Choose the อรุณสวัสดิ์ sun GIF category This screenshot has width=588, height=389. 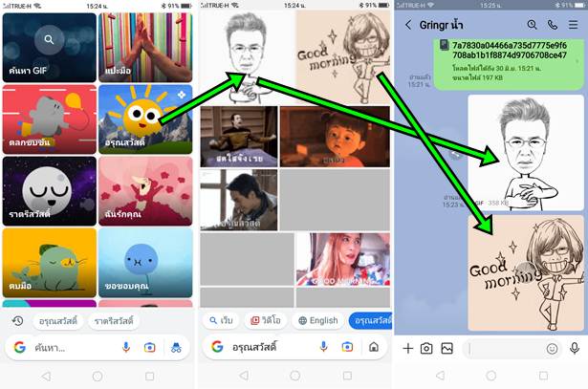pos(145,119)
